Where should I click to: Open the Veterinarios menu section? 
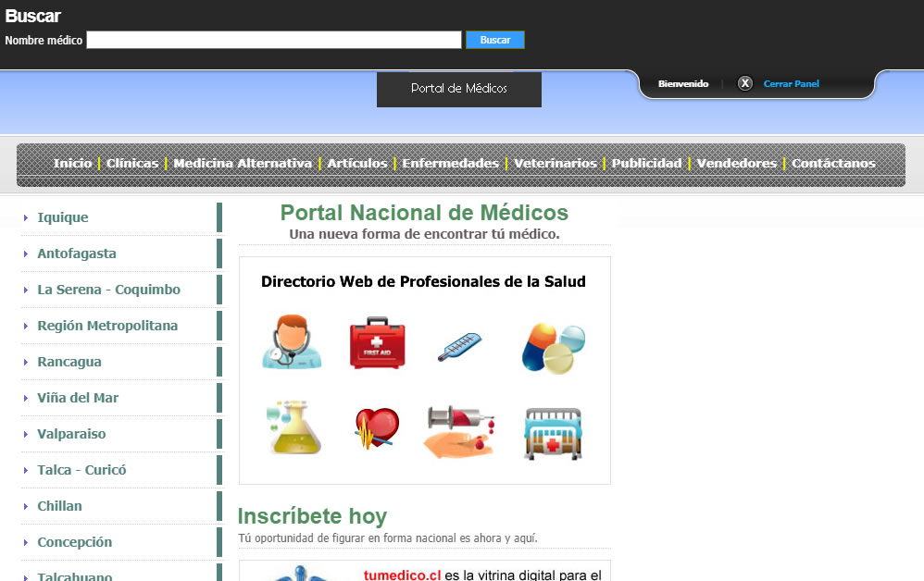pos(556,164)
